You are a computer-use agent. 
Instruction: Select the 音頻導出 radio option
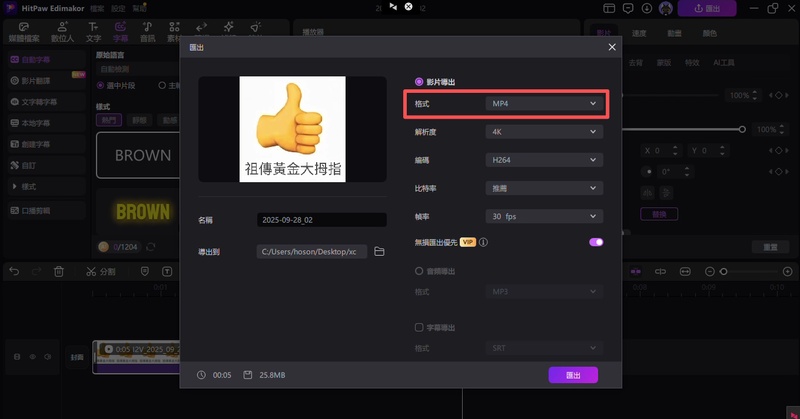tap(419, 271)
